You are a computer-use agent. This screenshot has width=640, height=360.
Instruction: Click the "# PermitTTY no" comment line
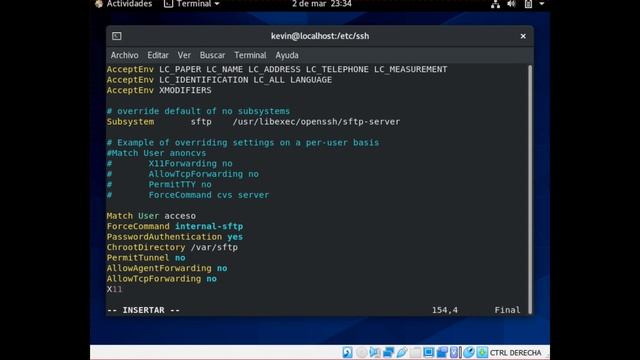[159, 184]
